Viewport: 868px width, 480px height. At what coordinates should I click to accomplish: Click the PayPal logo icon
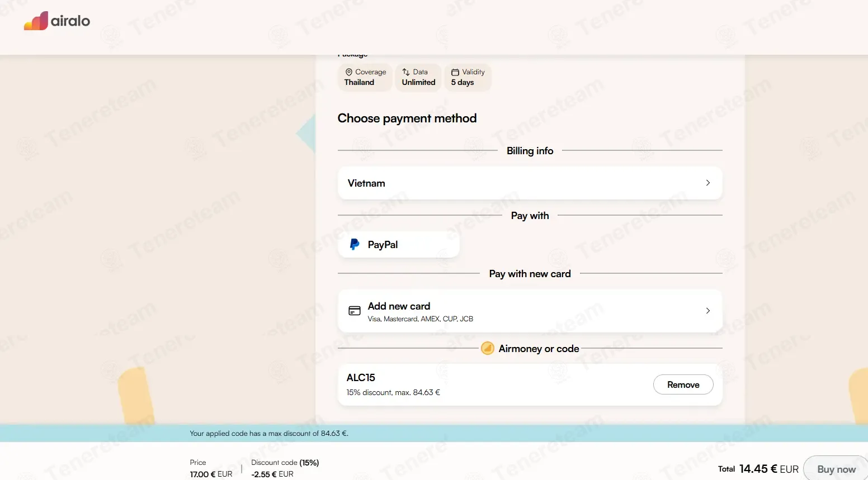[x=355, y=244]
